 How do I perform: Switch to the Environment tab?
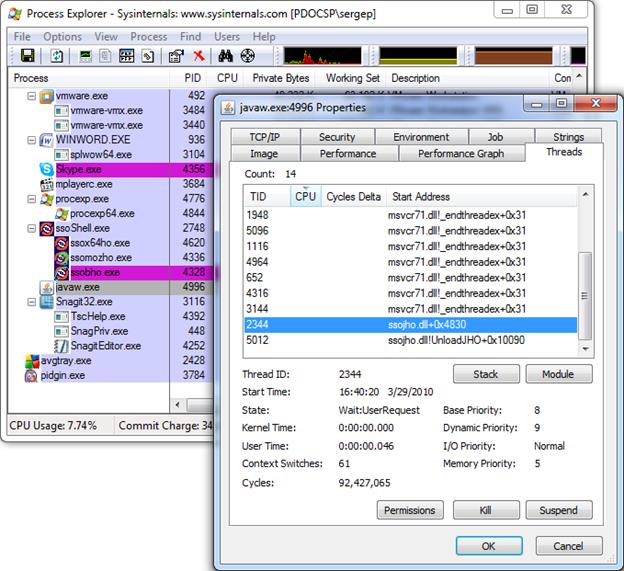click(x=421, y=137)
